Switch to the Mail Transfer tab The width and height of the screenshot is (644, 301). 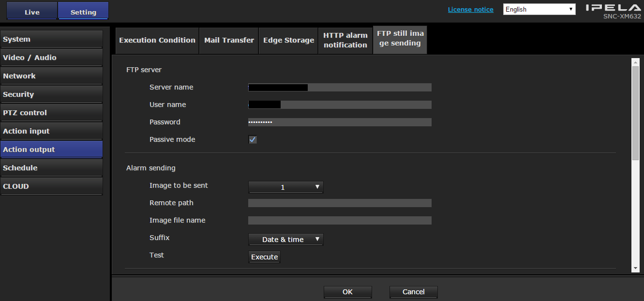coord(229,40)
